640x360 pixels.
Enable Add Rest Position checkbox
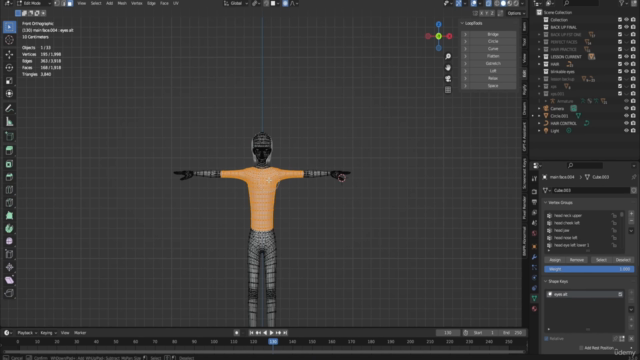581,348
